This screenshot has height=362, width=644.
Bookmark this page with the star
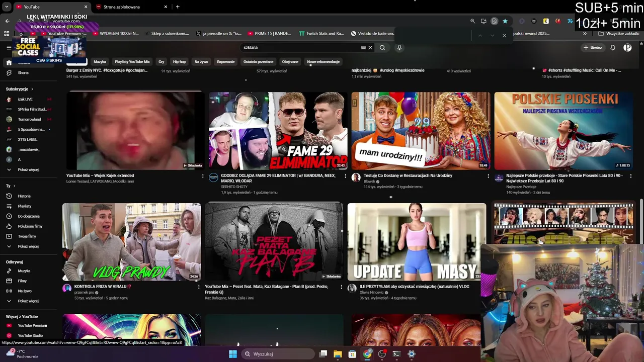coord(505,21)
